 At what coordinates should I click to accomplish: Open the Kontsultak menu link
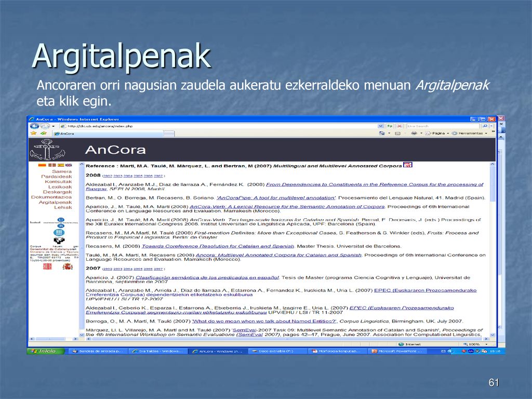pos(58,181)
